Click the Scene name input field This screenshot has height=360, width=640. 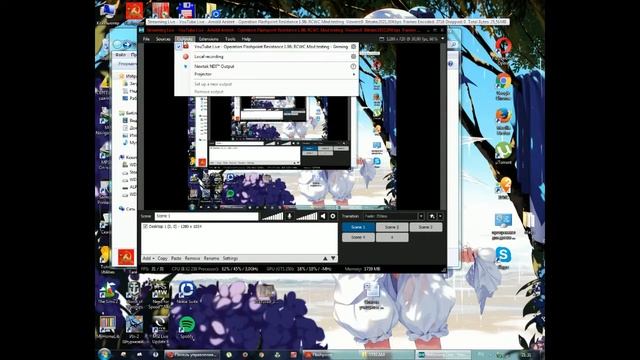(206, 216)
